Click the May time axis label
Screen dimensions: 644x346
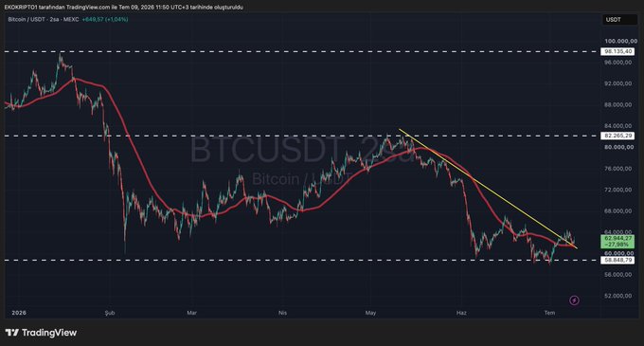[370, 313]
